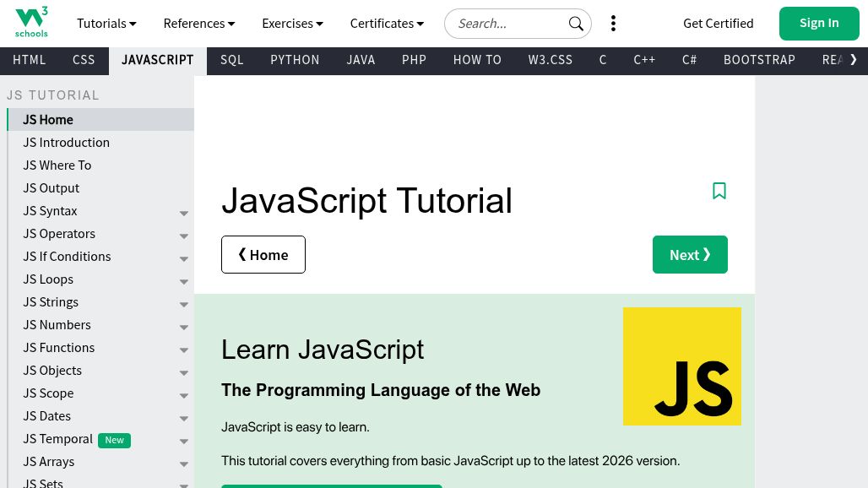Expand the JS Numbers section arrow
Viewport: 868px width, 488px height.
pyautogui.click(x=184, y=327)
